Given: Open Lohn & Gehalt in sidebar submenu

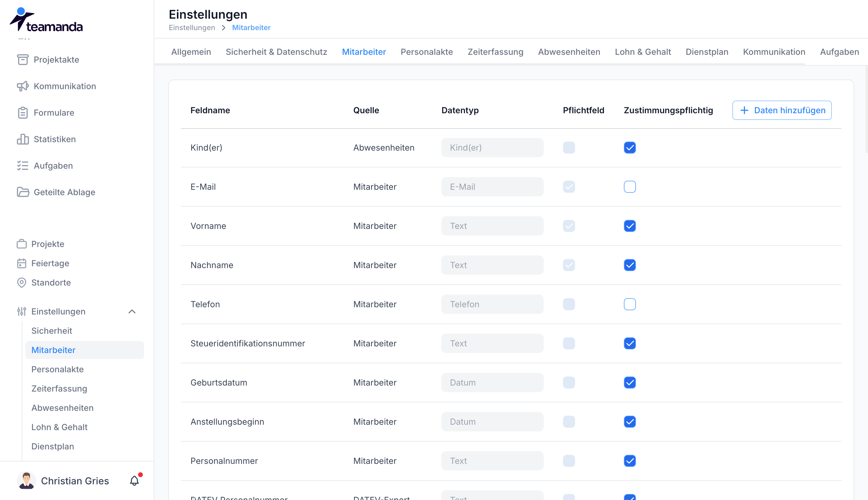Looking at the screenshot, I should click(x=59, y=427).
